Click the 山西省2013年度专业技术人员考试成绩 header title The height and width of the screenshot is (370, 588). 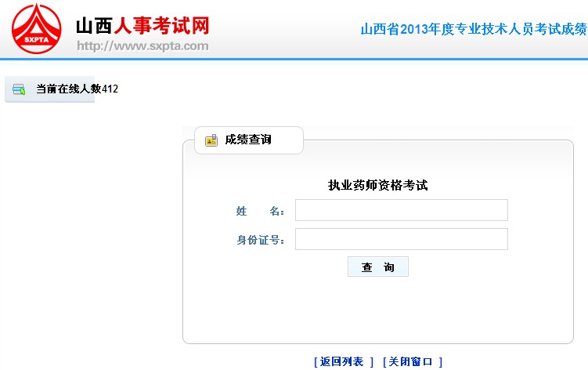(473, 30)
